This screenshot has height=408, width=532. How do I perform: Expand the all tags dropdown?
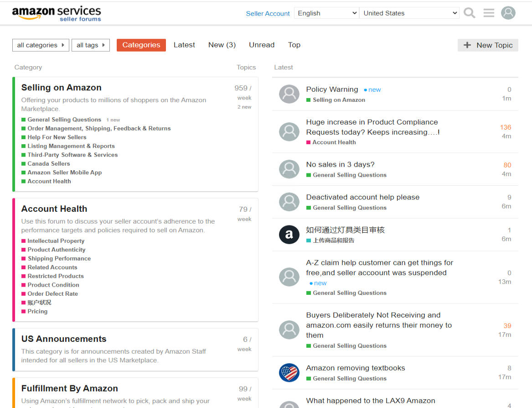[90, 45]
